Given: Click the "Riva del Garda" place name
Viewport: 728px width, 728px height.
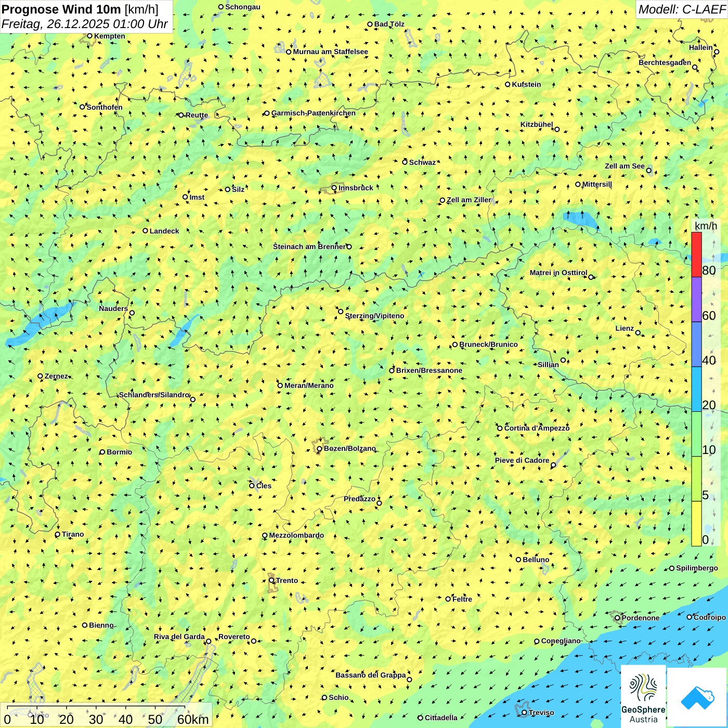Looking at the screenshot, I should pyautogui.click(x=179, y=636).
